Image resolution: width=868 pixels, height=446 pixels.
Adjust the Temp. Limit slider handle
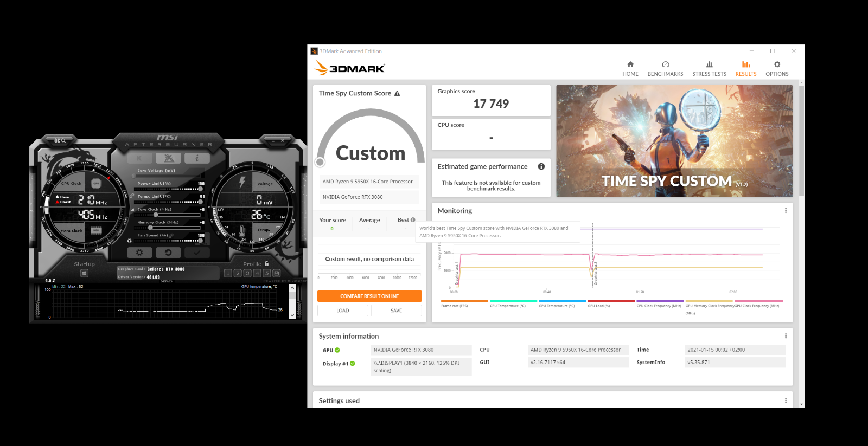click(x=201, y=202)
